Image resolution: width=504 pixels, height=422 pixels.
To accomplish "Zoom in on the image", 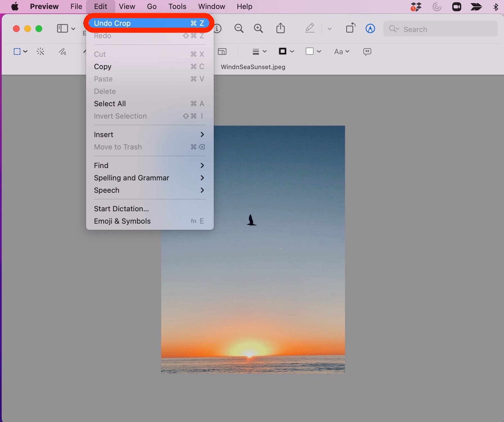I will tap(258, 28).
